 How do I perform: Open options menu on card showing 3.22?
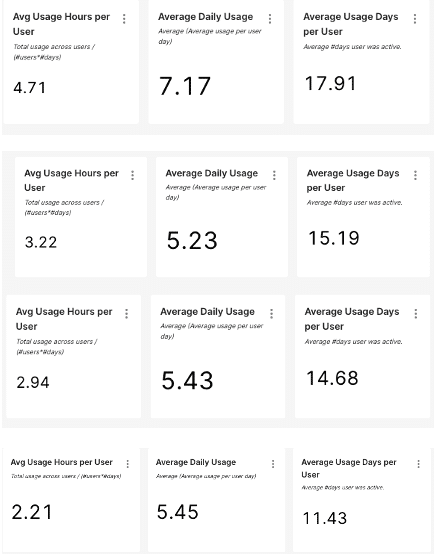(132, 175)
